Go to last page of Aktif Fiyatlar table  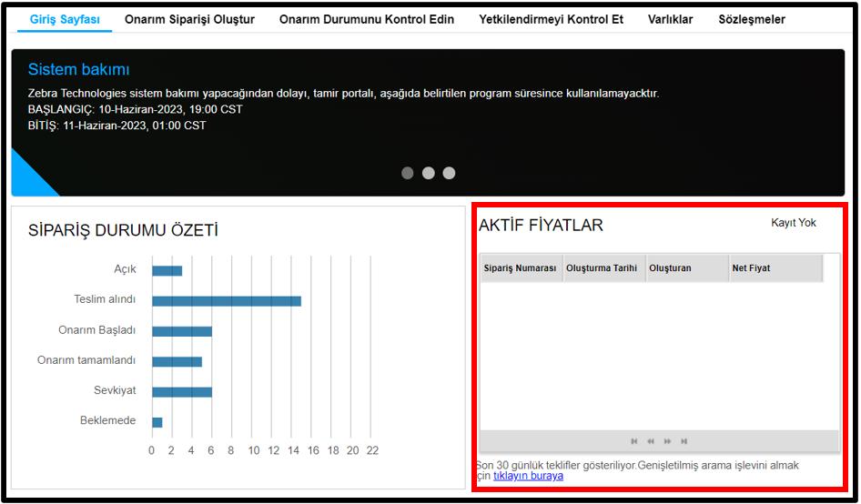click(684, 441)
